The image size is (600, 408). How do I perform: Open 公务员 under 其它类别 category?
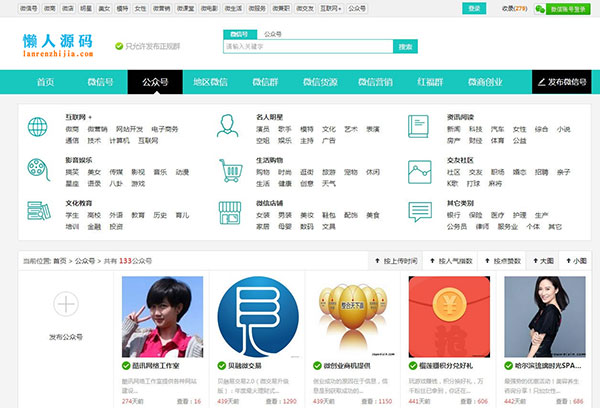tap(457, 227)
